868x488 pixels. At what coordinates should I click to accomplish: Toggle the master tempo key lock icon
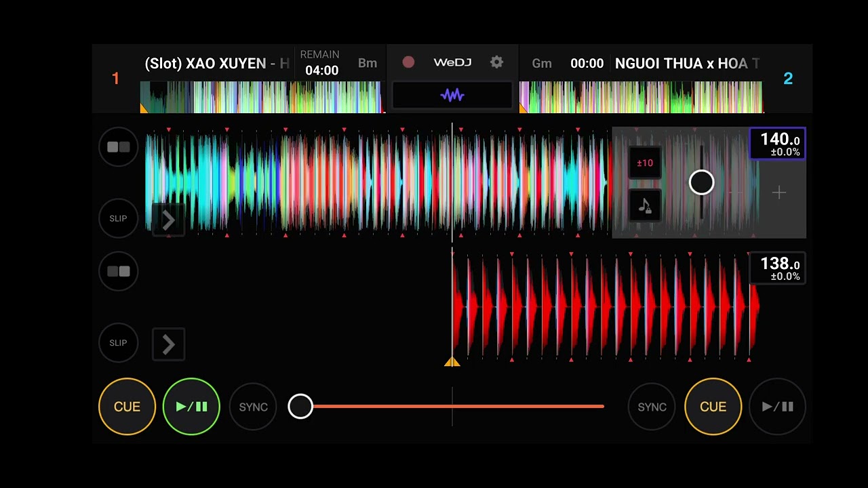click(x=645, y=205)
